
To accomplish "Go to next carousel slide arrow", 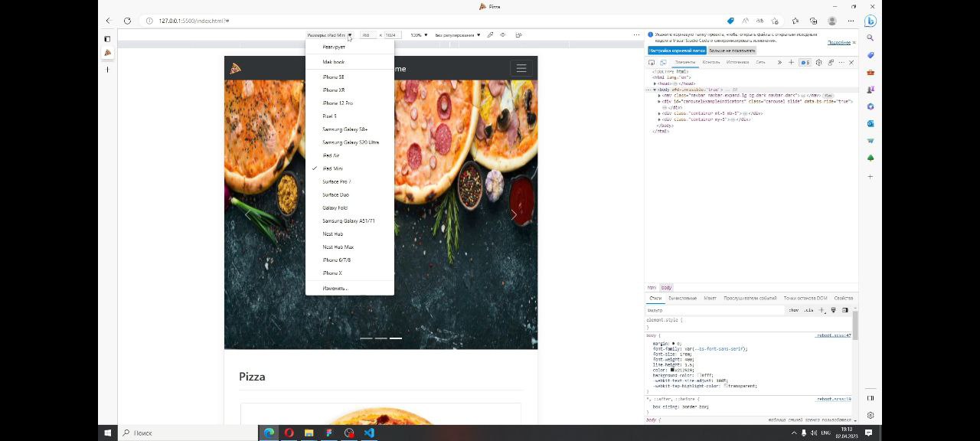I will pos(514,215).
